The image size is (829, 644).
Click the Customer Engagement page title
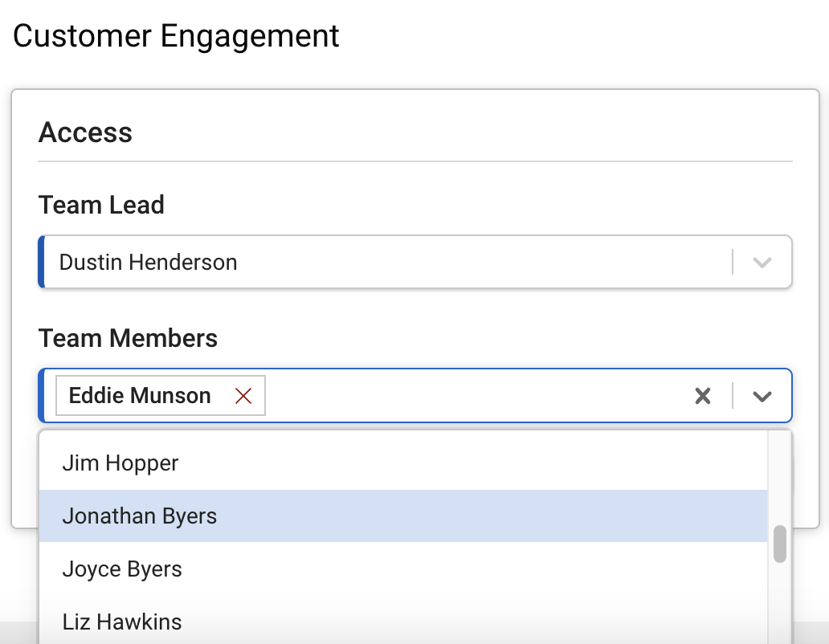(x=176, y=36)
